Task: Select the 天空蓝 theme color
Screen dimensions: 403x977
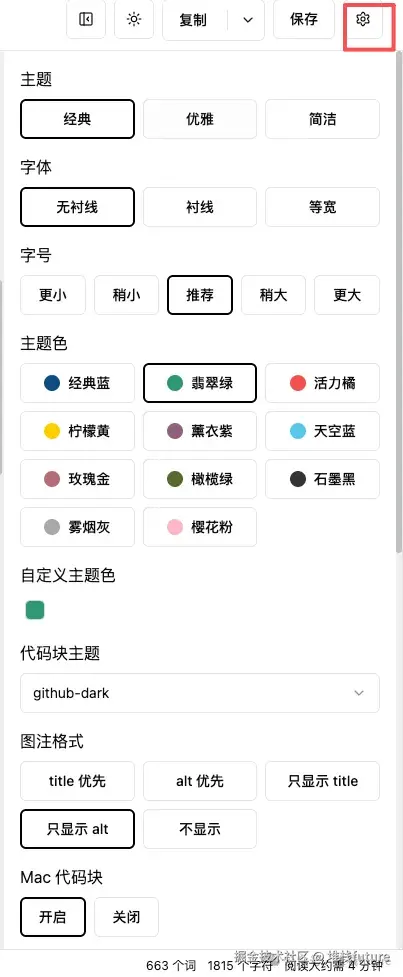Action: click(323, 431)
